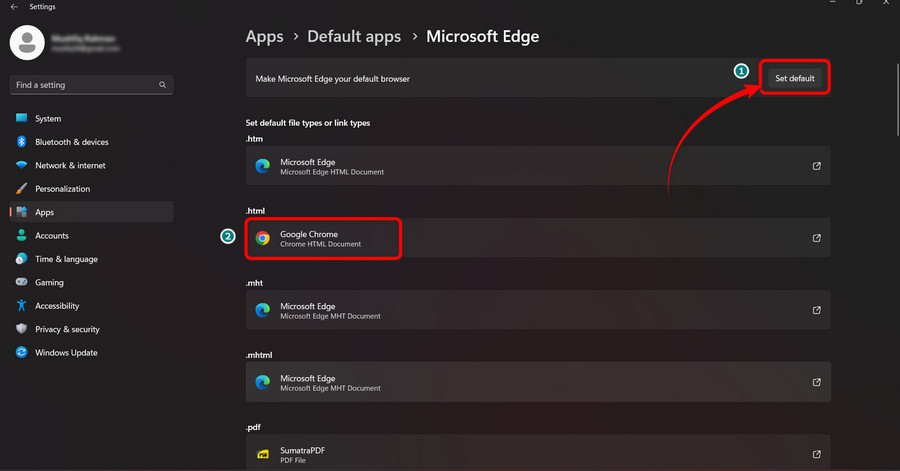Open Bluetooth & devices settings
Viewport: 900px width, 471px height.
[91, 142]
